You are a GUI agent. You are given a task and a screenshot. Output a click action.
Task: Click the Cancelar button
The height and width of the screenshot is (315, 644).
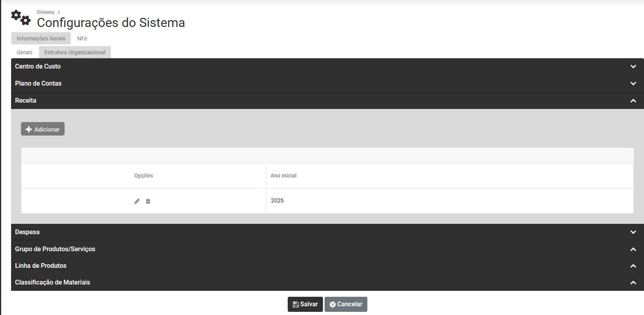(x=346, y=304)
